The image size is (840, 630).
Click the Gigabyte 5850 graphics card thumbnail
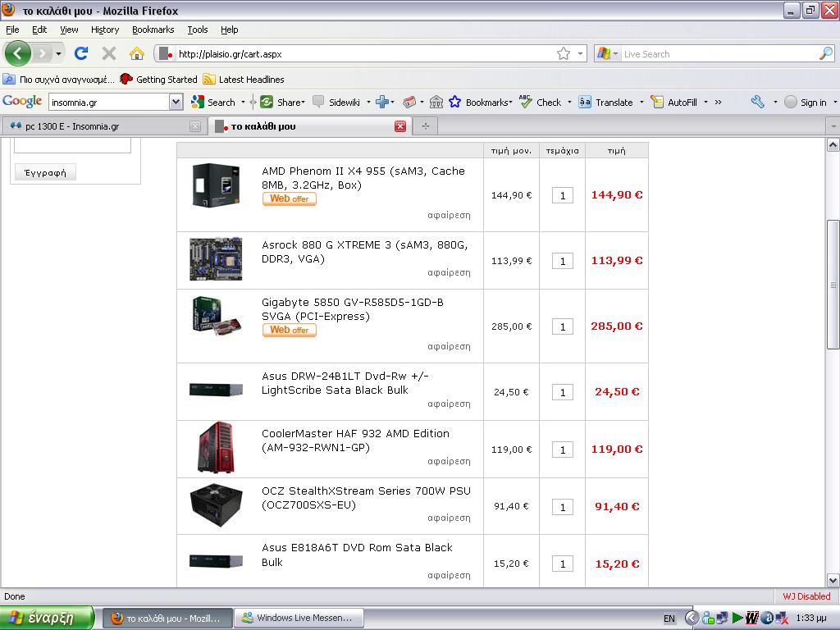point(217,316)
